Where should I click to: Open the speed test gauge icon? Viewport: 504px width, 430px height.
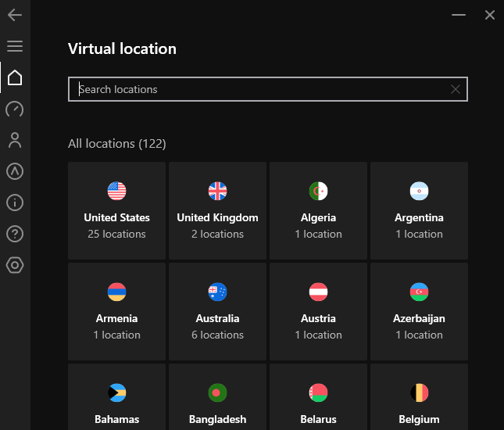point(15,109)
